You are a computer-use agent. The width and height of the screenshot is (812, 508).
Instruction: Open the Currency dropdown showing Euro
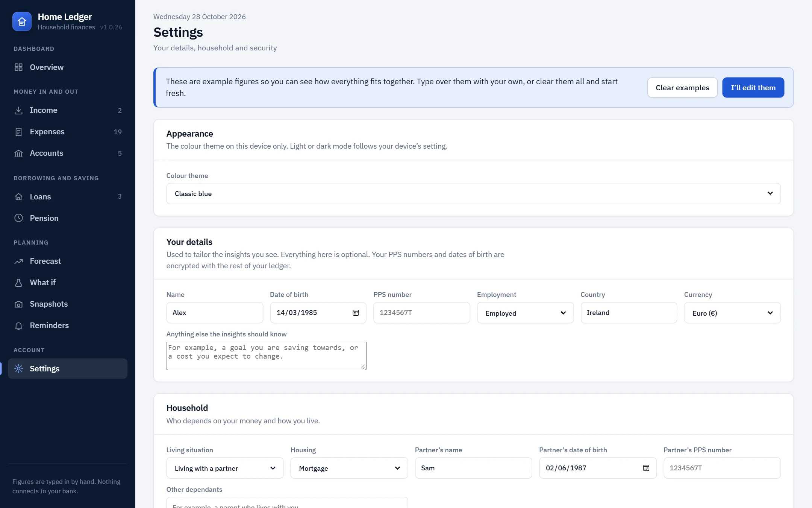(x=732, y=313)
